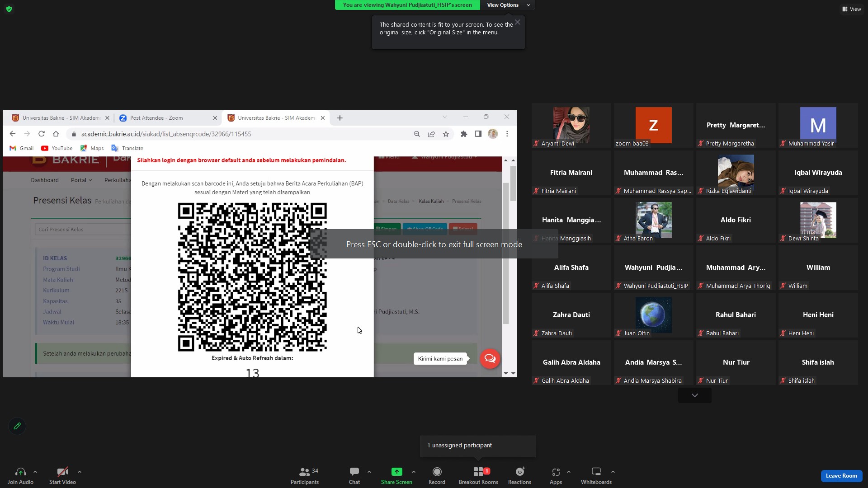Open the Gmail bookmark
The image size is (868, 488).
coord(22,148)
